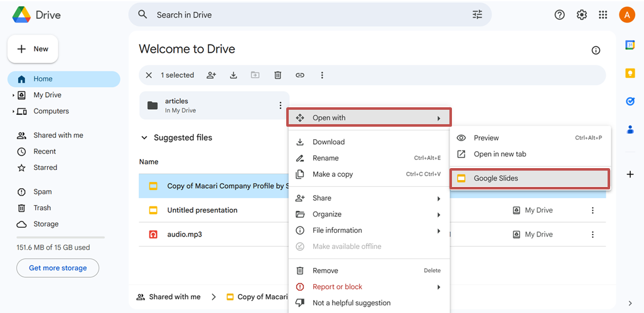Expand Report or block submenu

369,287
